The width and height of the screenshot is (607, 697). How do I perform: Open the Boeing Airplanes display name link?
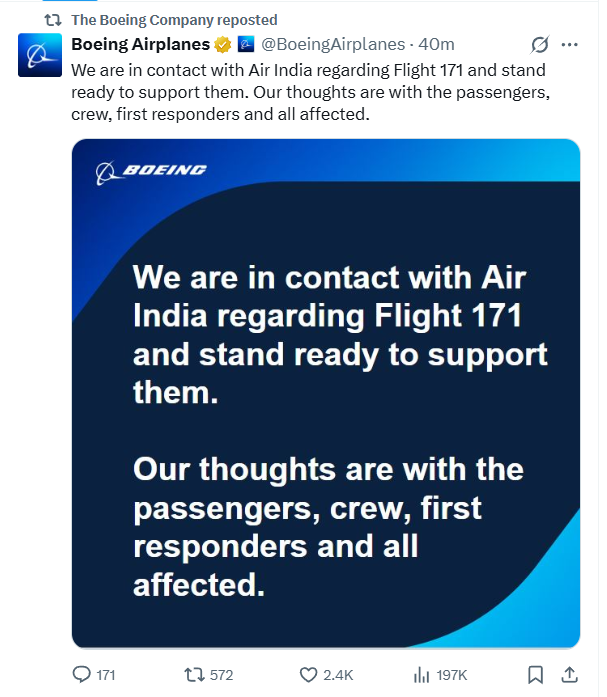tap(140, 45)
